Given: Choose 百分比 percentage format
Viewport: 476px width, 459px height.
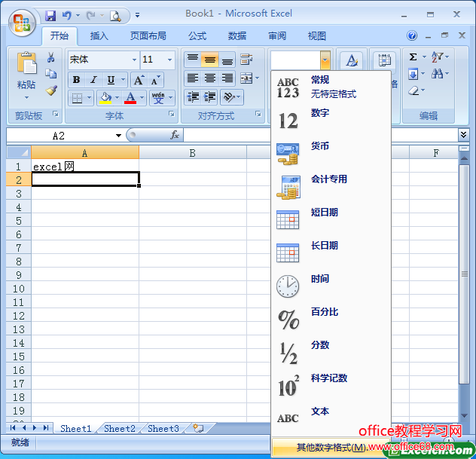Looking at the screenshot, I should [x=331, y=320].
